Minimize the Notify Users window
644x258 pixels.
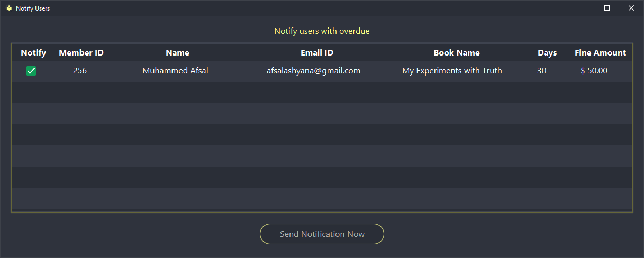pyautogui.click(x=583, y=8)
